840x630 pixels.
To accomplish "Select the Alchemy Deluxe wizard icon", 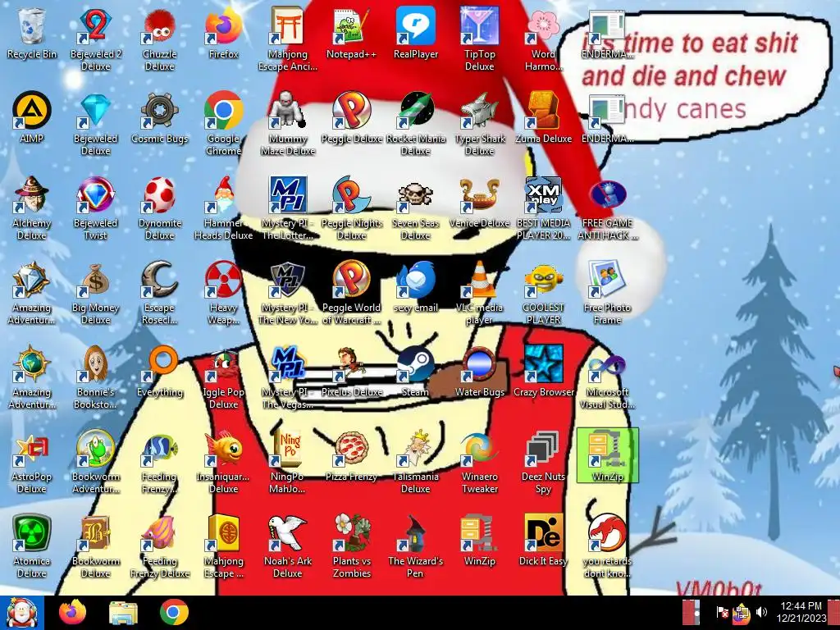I will (x=32, y=208).
